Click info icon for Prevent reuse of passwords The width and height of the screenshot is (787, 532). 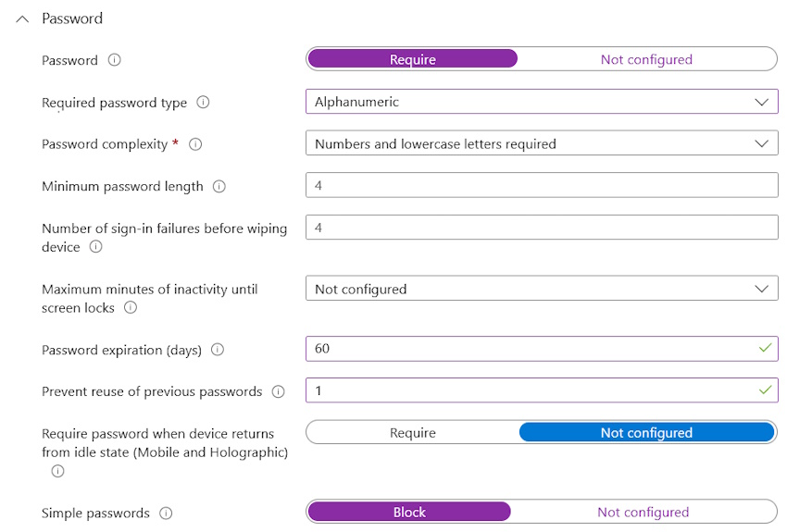click(279, 391)
